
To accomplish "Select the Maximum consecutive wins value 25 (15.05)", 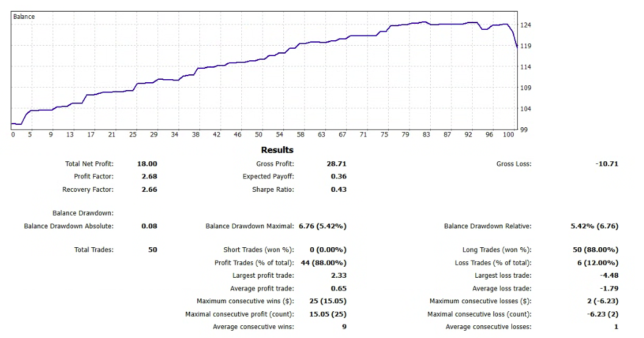I will click(325, 301).
